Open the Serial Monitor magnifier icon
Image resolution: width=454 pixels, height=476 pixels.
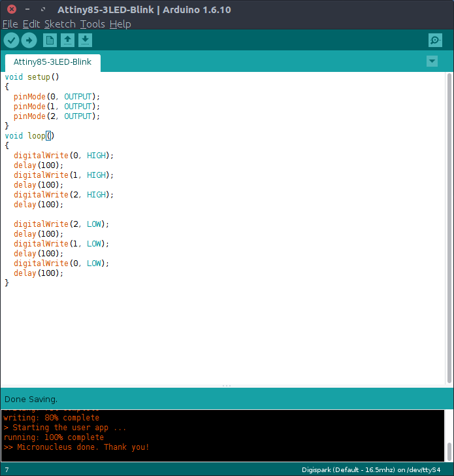[435, 41]
